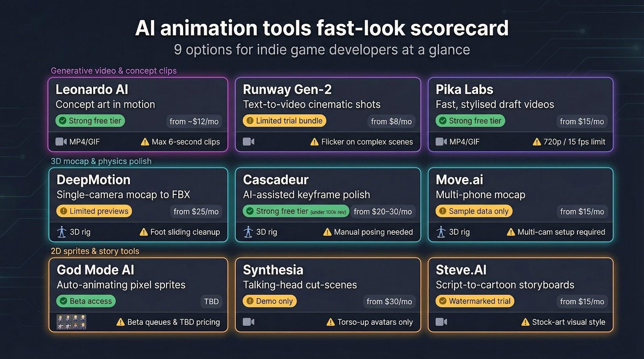Click the warning icon next to Foot sliding cleanup

(143, 232)
